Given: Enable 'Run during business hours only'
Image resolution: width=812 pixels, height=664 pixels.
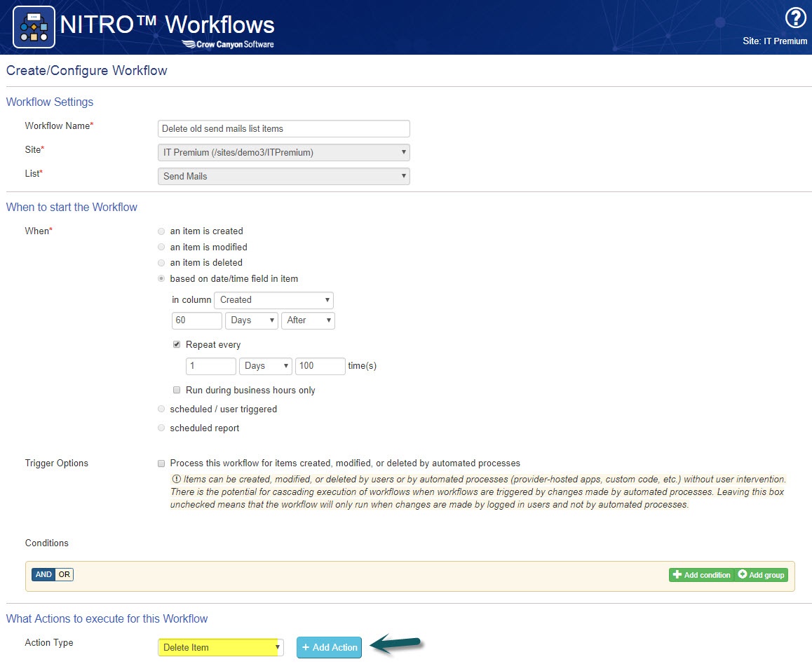Looking at the screenshot, I should 177,391.
